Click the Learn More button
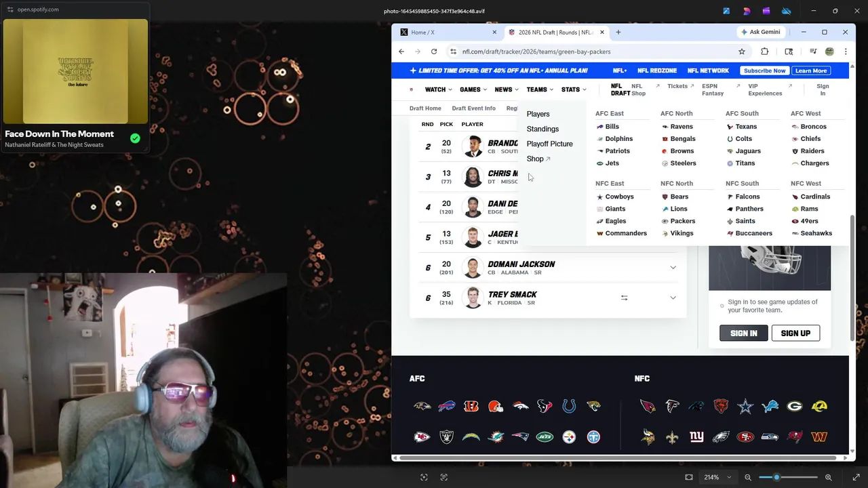This screenshot has width=868, height=488. click(811, 70)
